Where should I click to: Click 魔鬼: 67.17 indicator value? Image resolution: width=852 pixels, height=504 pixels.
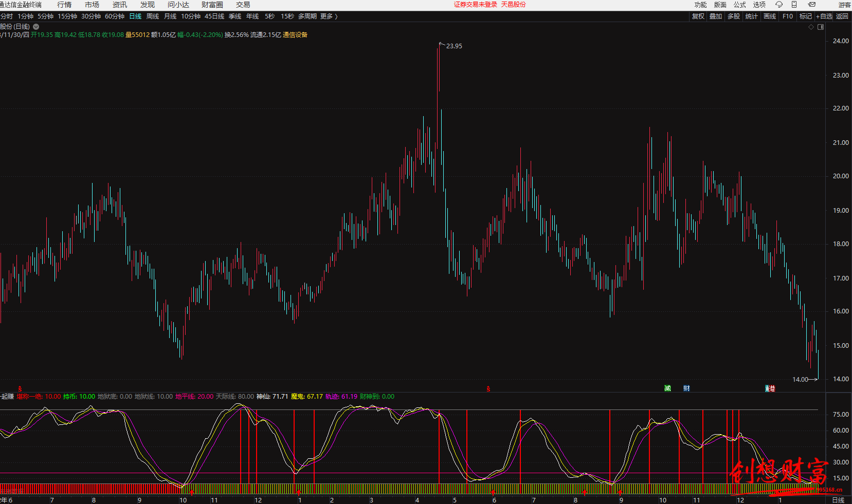point(307,397)
